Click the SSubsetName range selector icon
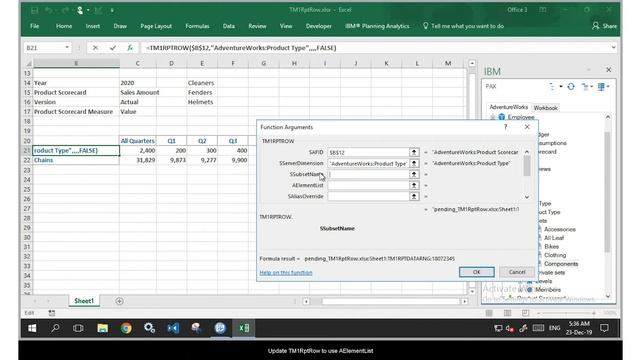Viewport: 640px width, 360px height. tap(414, 174)
